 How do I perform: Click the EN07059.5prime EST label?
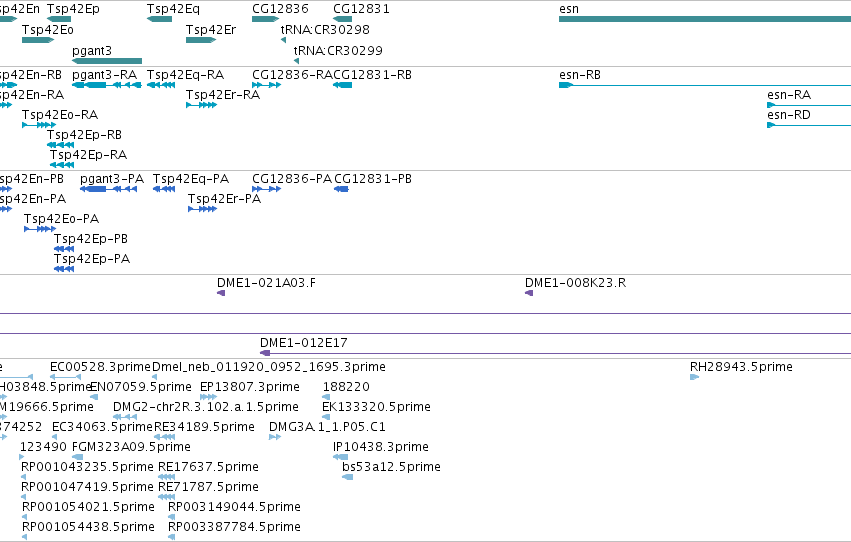[x=141, y=387]
